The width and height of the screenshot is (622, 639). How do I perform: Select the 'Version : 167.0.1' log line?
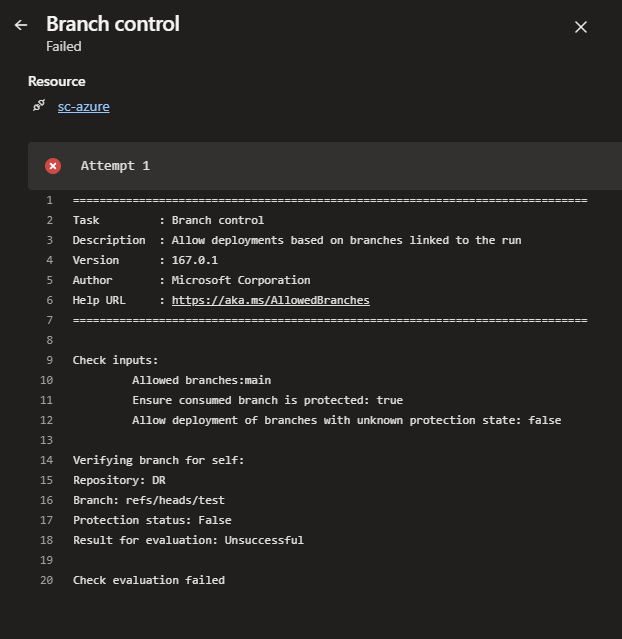145,260
